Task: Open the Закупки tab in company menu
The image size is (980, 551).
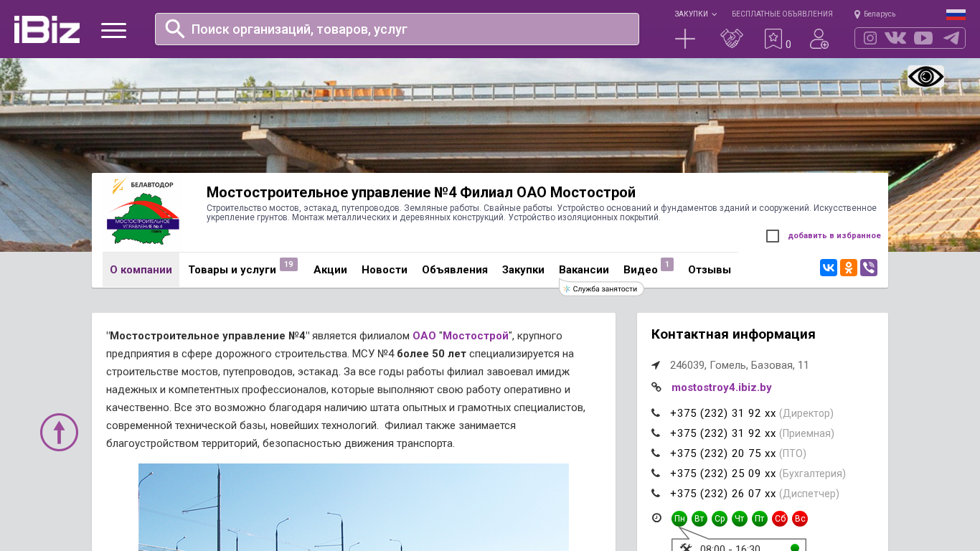Action: tap(523, 270)
